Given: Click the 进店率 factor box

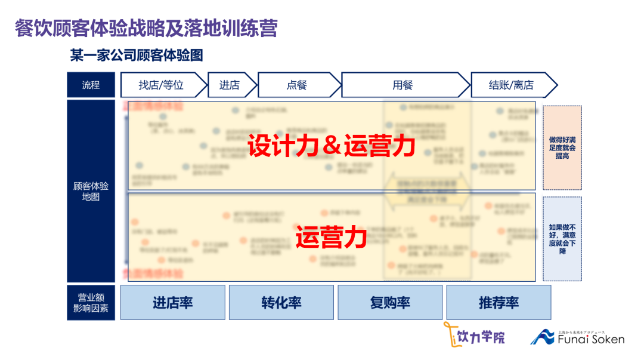Looking at the screenshot, I should tap(173, 302).
